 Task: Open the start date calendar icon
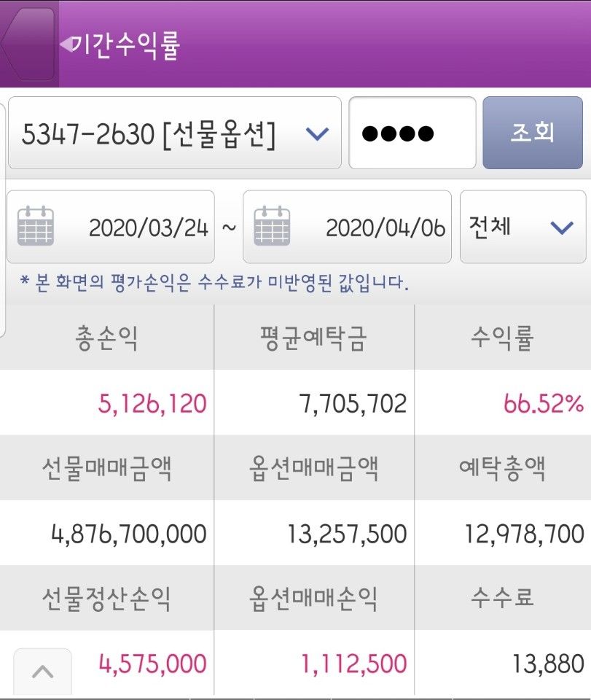36,227
